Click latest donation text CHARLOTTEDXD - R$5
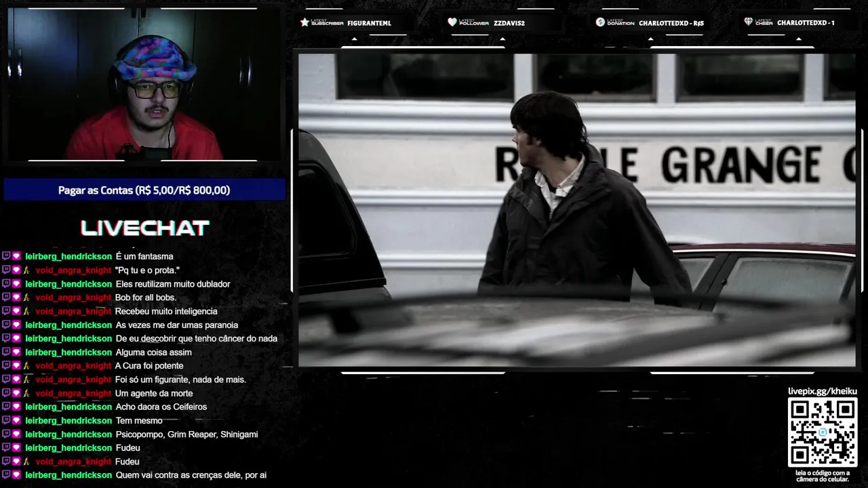 point(671,23)
